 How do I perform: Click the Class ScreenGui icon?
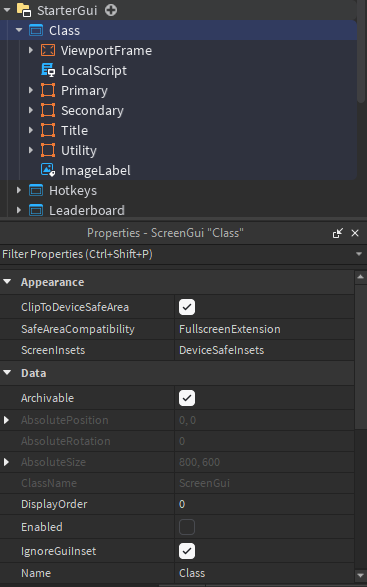coord(36,30)
